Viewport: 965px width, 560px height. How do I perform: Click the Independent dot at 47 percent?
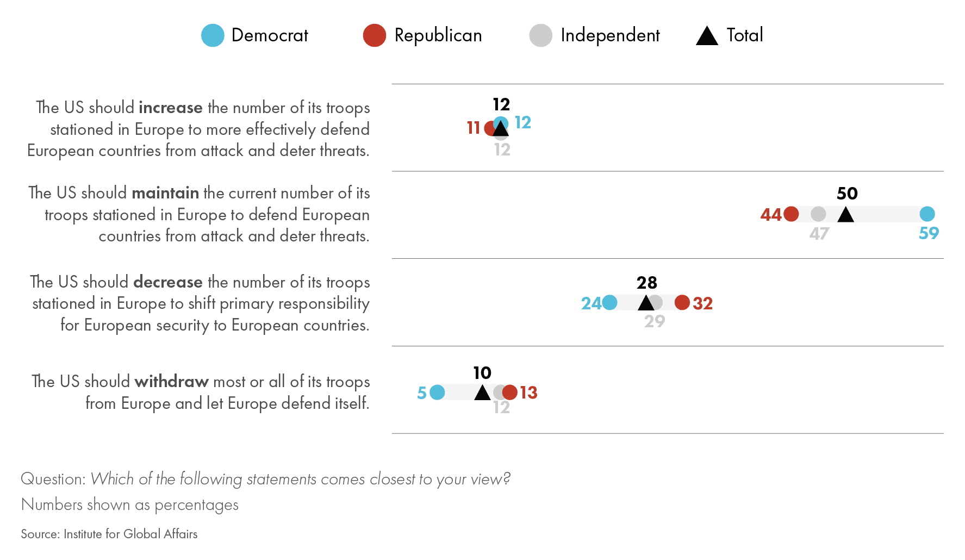818,214
